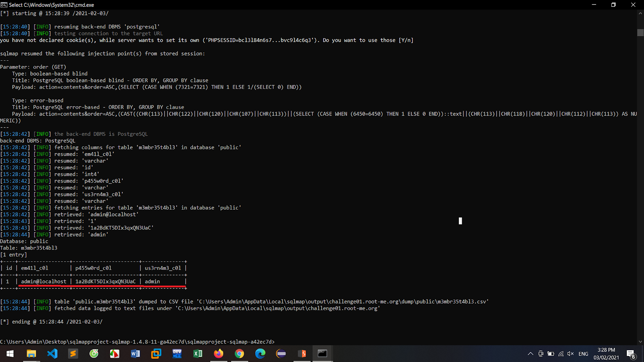
Task: Open the clock and calendar flyout
Action: [x=606, y=354]
